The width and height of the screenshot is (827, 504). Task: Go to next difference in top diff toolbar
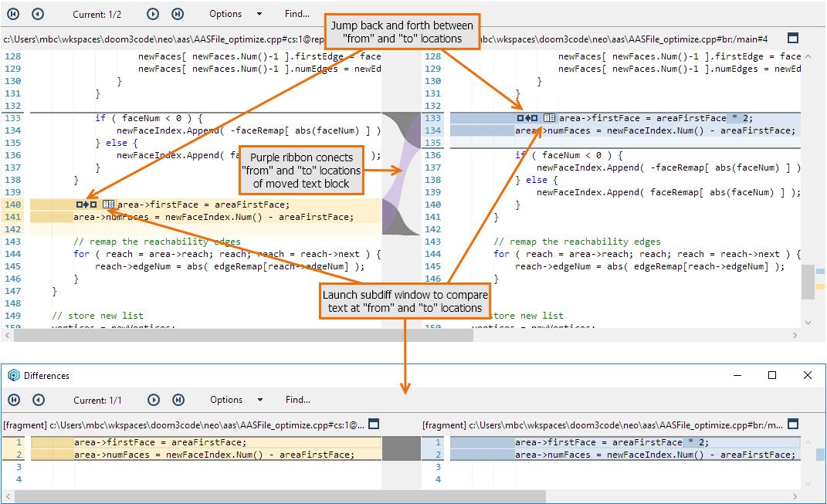[153, 14]
